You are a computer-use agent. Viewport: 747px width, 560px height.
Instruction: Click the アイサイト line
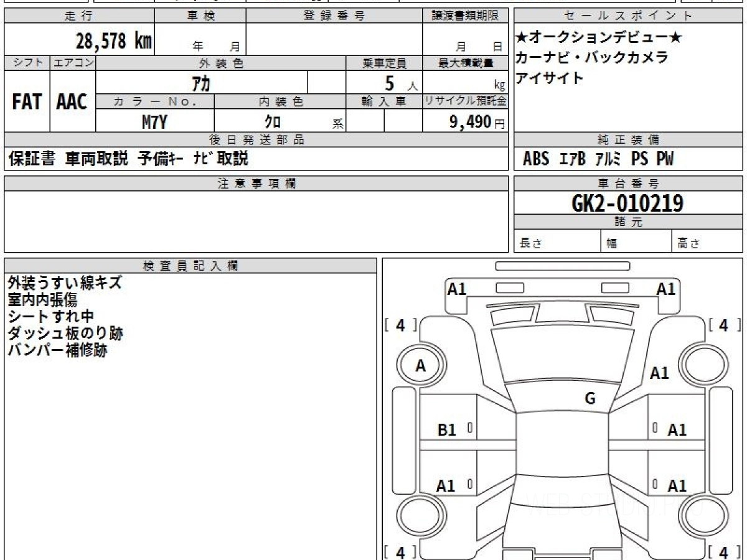550,78
